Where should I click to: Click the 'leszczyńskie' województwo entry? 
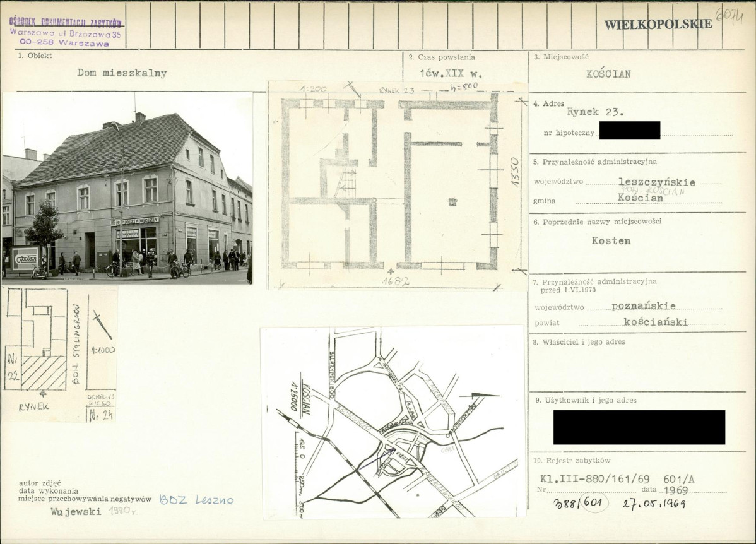tap(657, 182)
